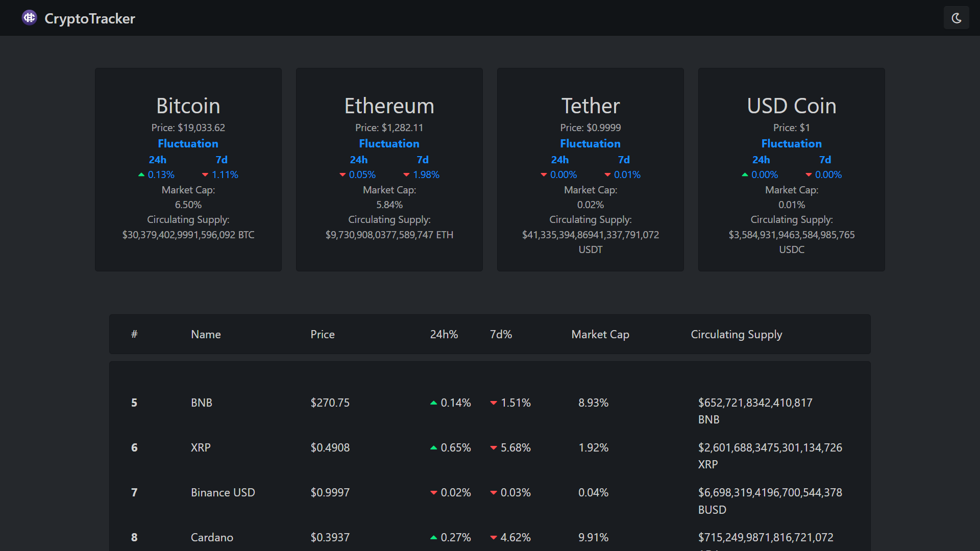Click Cardano market cap 9.91%
The image size is (980, 551).
(x=593, y=537)
